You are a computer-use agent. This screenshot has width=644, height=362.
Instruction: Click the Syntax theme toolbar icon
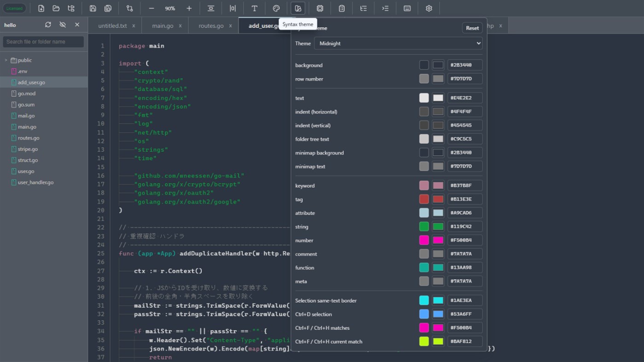click(x=298, y=8)
